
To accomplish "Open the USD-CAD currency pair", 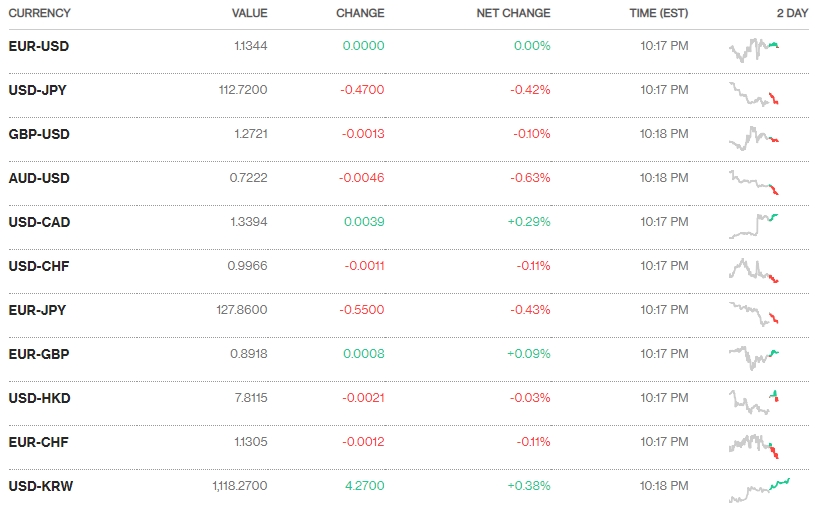I will (39, 222).
